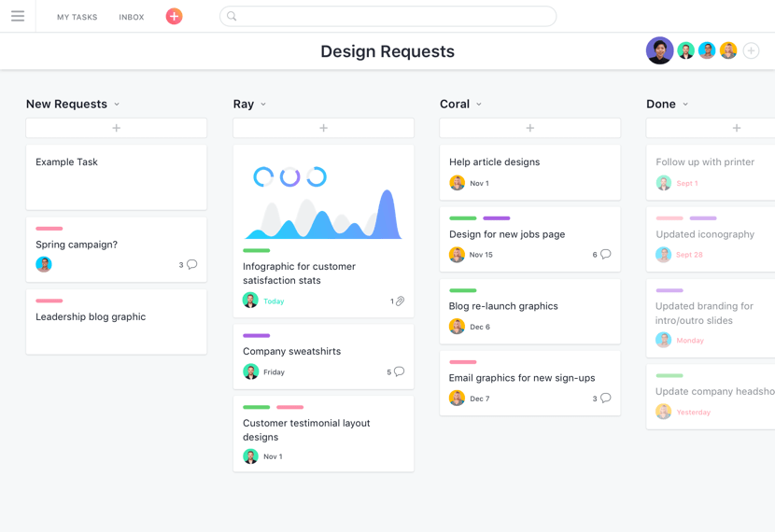Click comment bubble on new jobs page card
Viewport: 775px width, 532px height.
tap(605, 254)
